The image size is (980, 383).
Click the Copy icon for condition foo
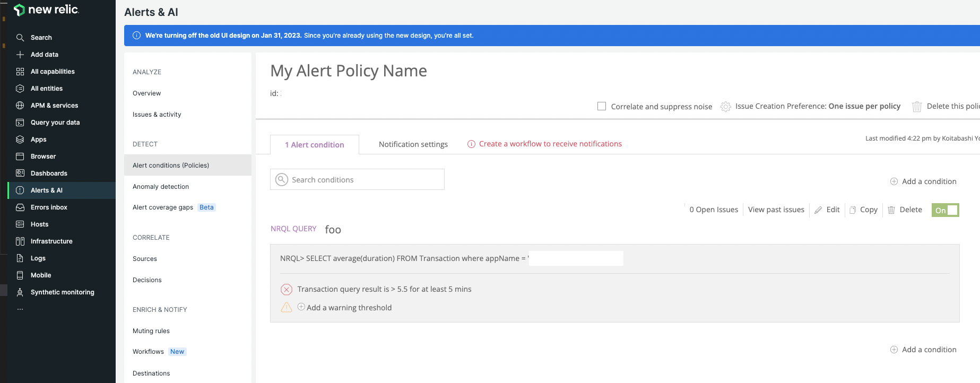853,210
